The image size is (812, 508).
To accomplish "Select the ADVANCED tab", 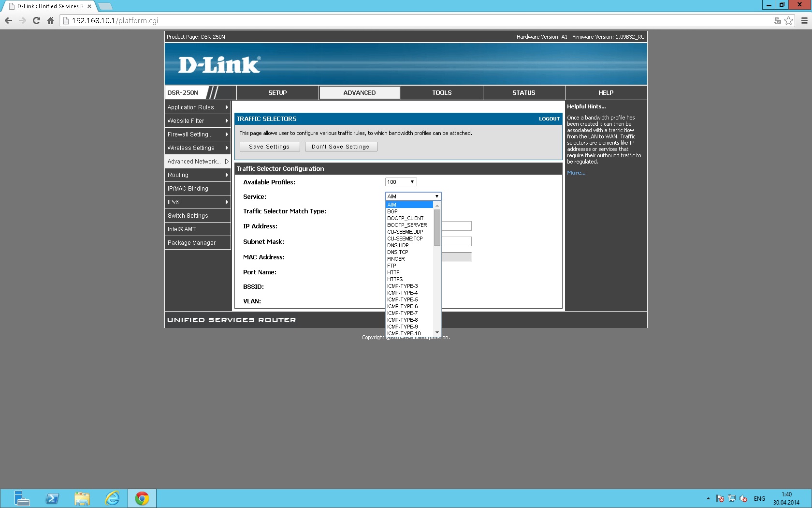I will point(360,92).
